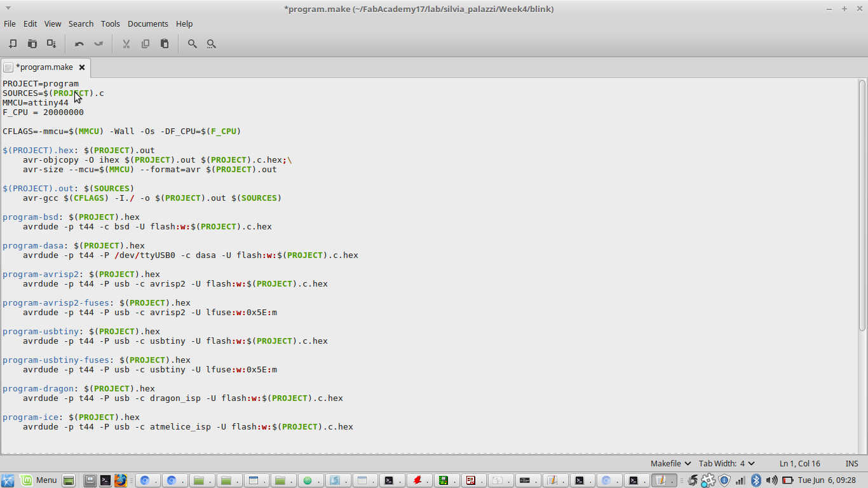Click the INS mode indicator
The width and height of the screenshot is (868, 488).
[851, 463]
